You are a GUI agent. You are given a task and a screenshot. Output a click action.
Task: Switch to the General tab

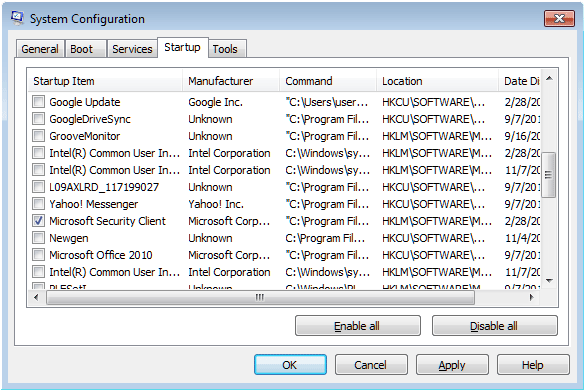[40, 49]
